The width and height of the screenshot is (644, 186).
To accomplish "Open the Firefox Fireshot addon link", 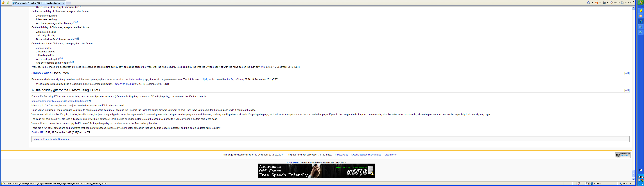I will (x=60, y=101).
